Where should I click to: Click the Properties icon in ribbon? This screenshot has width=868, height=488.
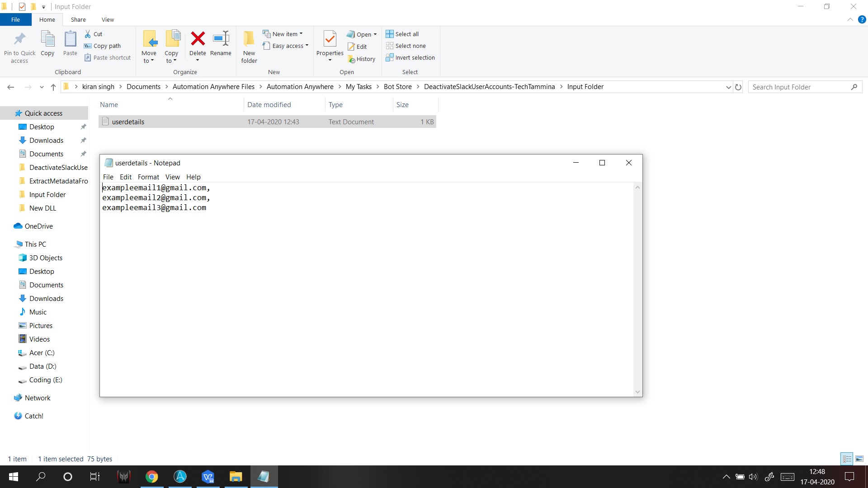pyautogui.click(x=330, y=39)
